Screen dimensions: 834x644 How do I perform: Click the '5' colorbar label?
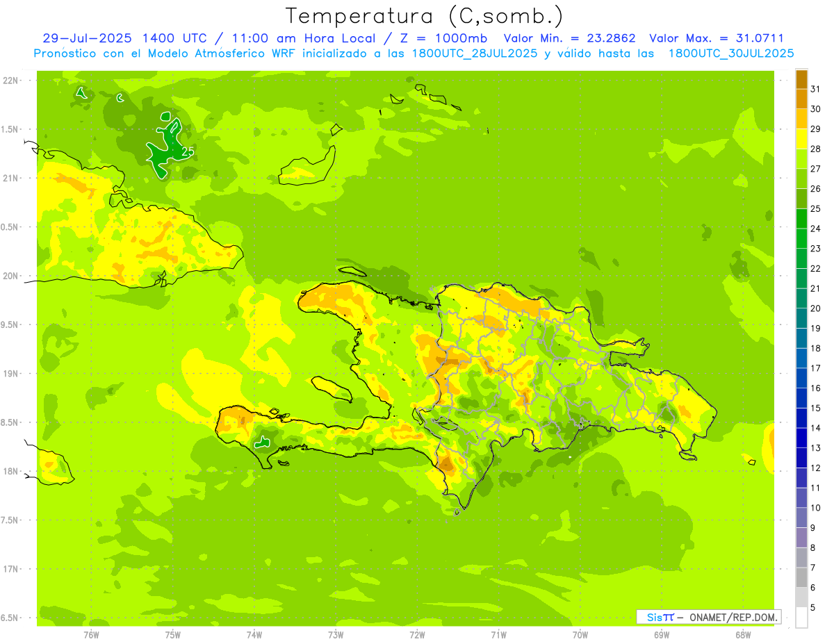[x=812, y=607]
